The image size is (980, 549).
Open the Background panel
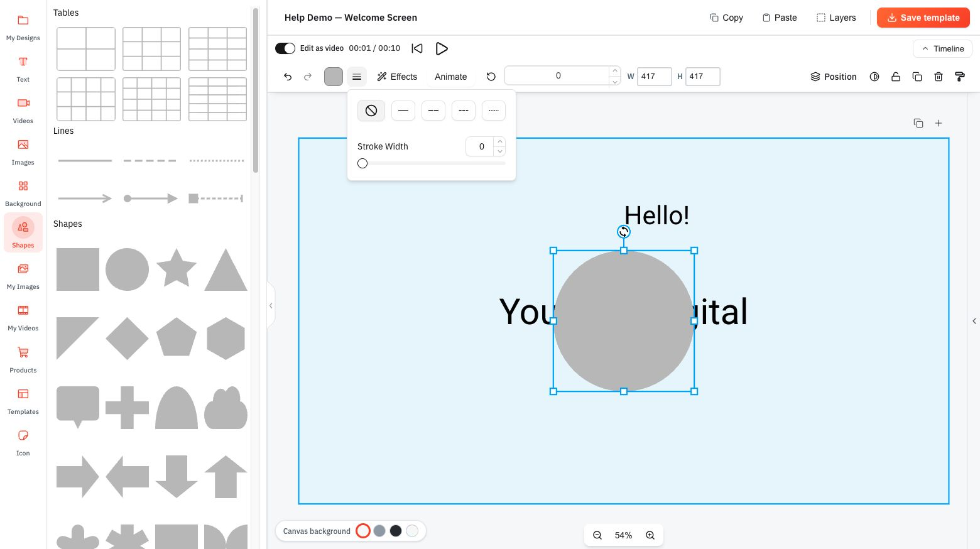23,194
